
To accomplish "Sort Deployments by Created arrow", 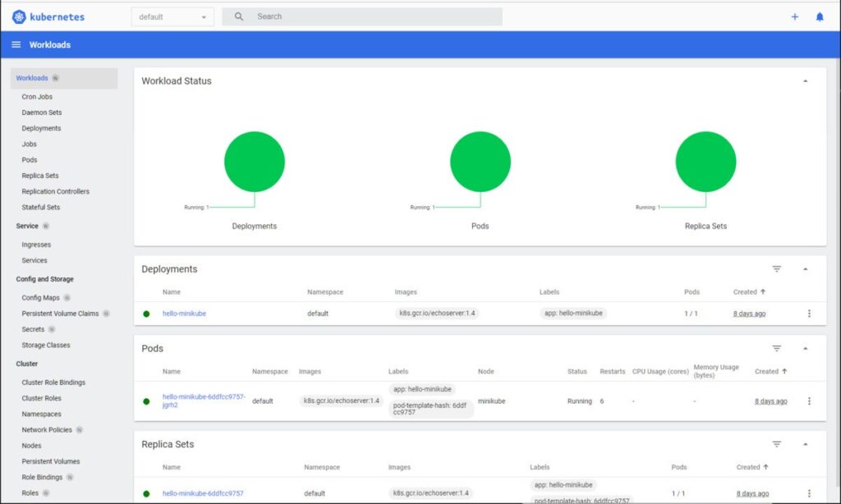I will (763, 291).
